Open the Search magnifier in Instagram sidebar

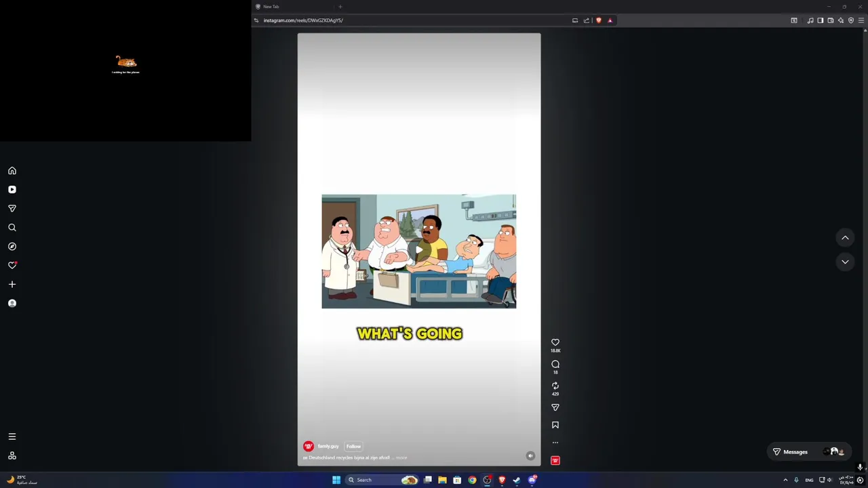[12, 228]
